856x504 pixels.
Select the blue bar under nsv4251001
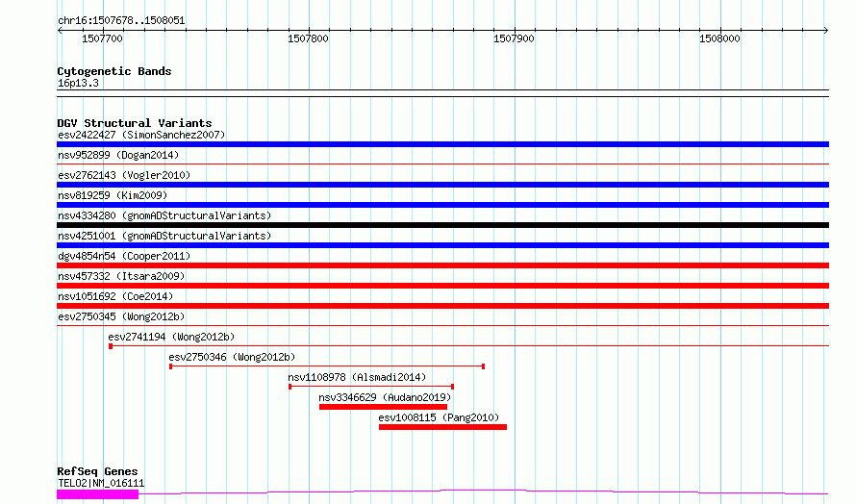(442, 245)
